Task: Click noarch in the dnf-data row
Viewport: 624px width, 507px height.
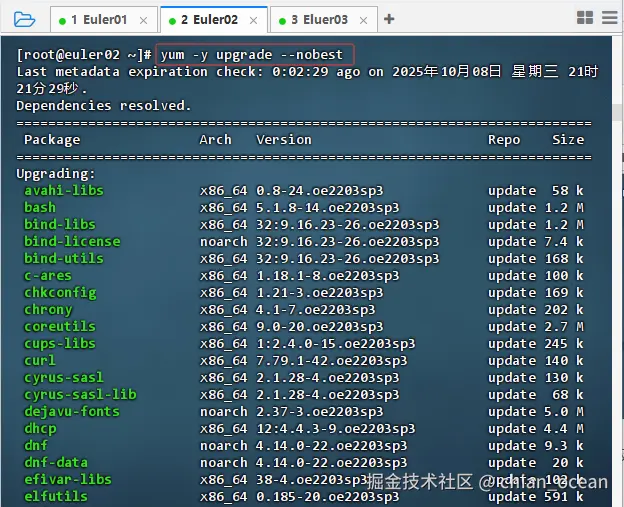Action: click(x=224, y=462)
